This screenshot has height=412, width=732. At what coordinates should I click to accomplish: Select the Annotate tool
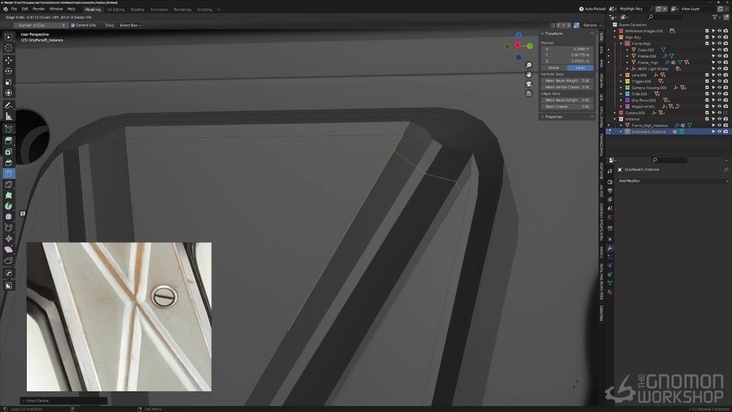pos(8,105)
